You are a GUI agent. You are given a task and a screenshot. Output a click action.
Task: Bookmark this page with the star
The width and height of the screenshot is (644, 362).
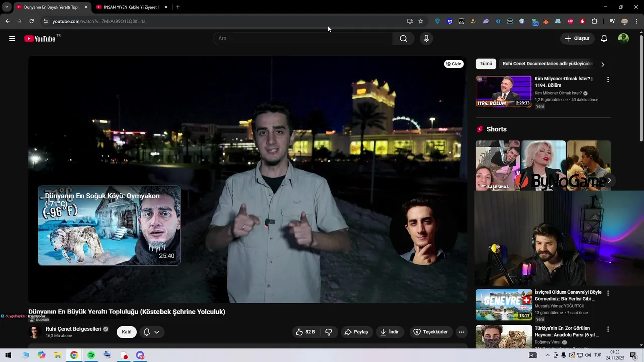(421, 21)
